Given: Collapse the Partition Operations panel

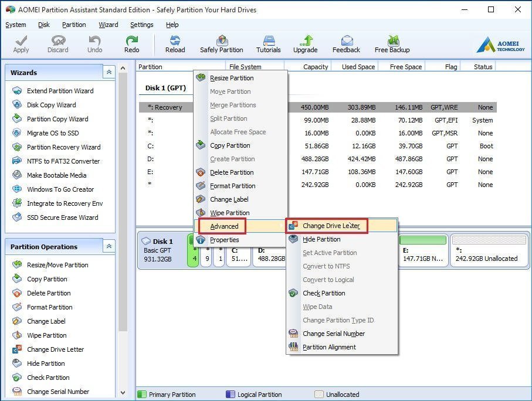Looking at the screenshot, I should pos(109,246).
